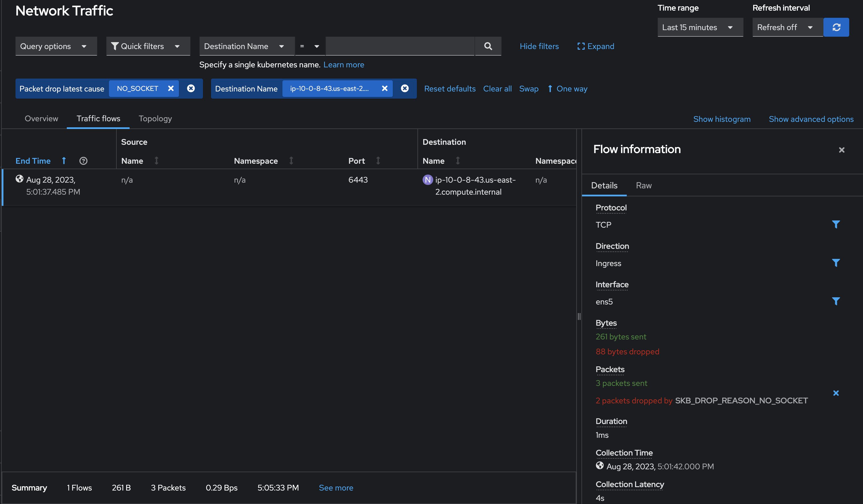Viewport: 863px width, 504px height.
Task: Click the search magnifier icon
Action: 488,46
